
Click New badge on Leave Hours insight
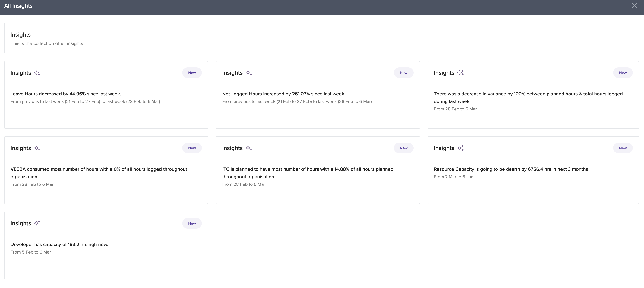click(x=192, y=73)
